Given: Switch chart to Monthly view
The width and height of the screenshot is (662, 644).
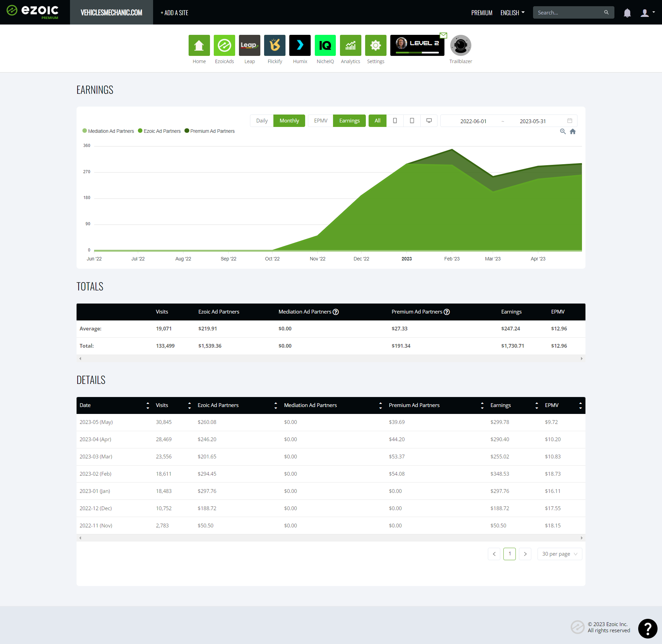Looking at the screenshot, I should click(289, 121).
